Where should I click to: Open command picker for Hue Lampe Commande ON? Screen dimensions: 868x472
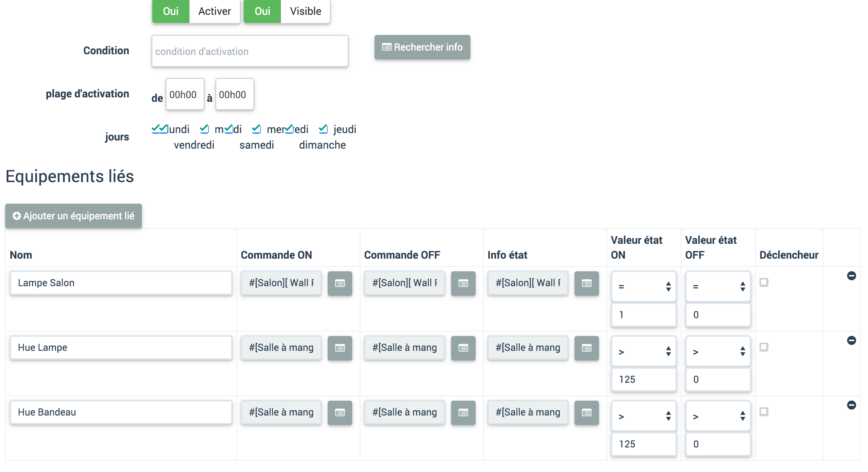[340, 348]
